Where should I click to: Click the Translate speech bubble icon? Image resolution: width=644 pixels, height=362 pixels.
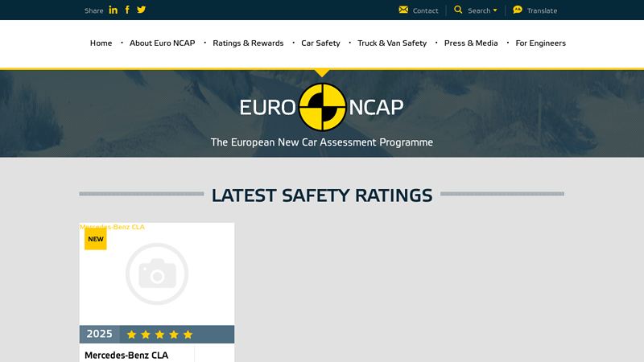[518, 10]
